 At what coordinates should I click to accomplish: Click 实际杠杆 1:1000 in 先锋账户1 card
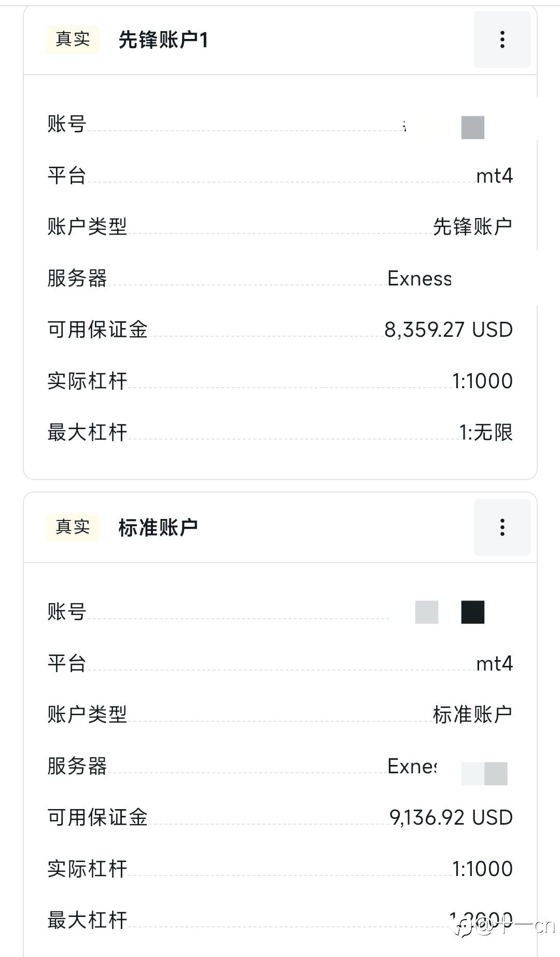click(482, 381)
